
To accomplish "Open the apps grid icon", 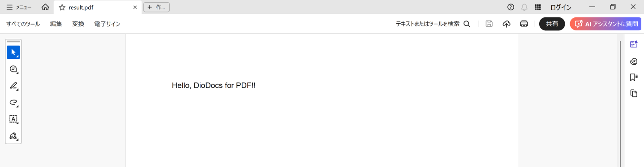I will pyautogui.click(x=538, y=7).
